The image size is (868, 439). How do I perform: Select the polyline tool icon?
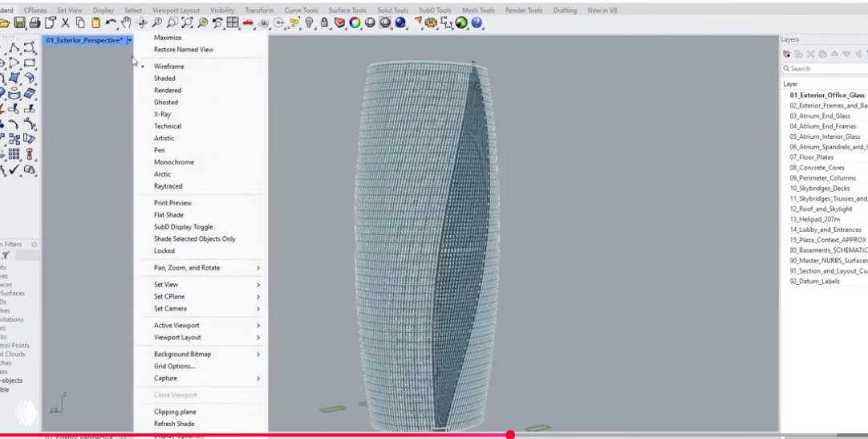(14, 48)
